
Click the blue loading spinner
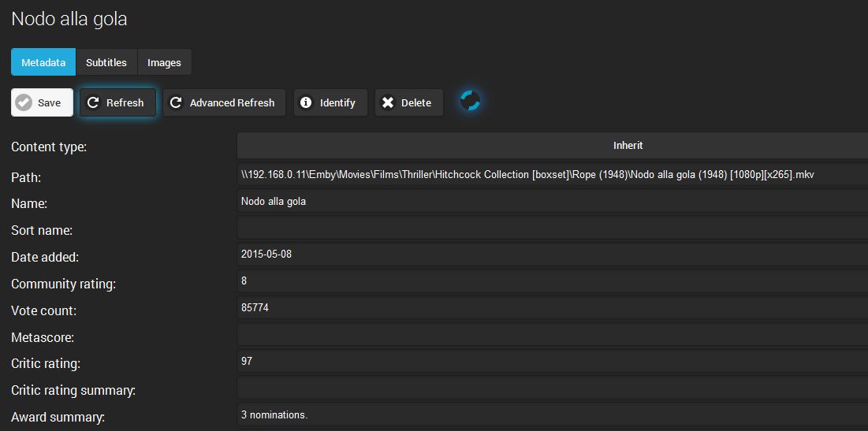pyautogui.click(x=470, y=101)
